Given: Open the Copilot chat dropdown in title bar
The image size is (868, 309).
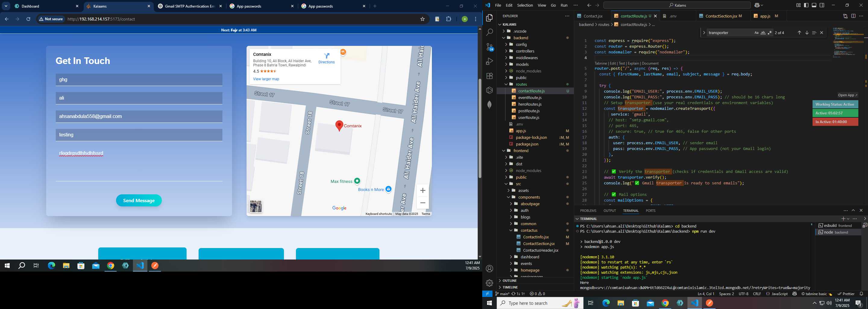Looking at the screenshot, I should (762, 5).
